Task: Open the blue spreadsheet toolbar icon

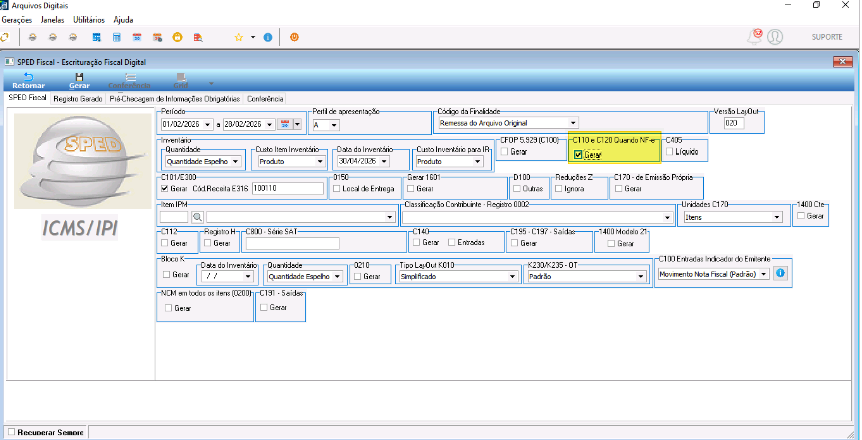Action: coord(96,37)
